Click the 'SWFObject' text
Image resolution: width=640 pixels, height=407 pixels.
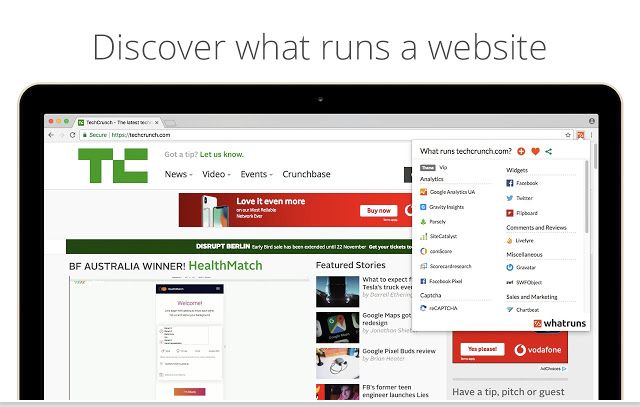coord(529,282)
